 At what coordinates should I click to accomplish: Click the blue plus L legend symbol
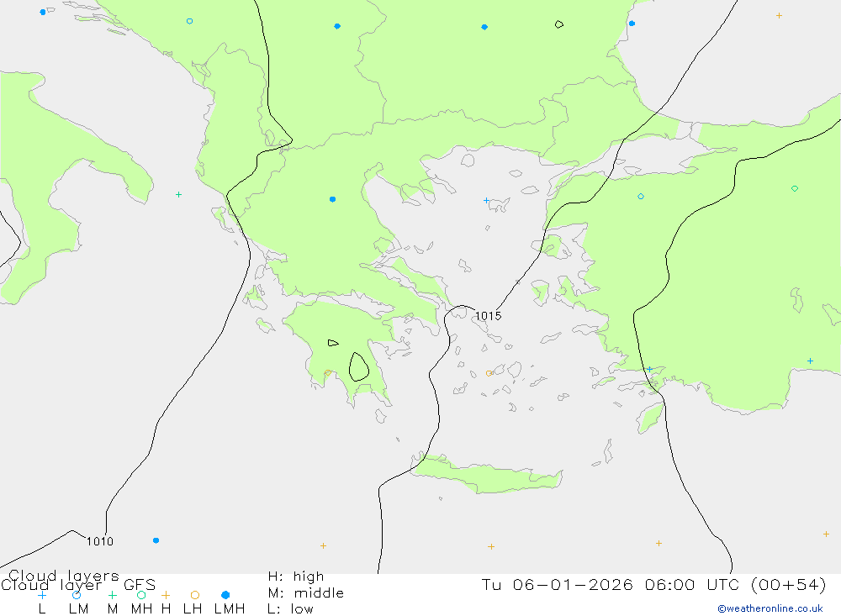pos(42,595)
